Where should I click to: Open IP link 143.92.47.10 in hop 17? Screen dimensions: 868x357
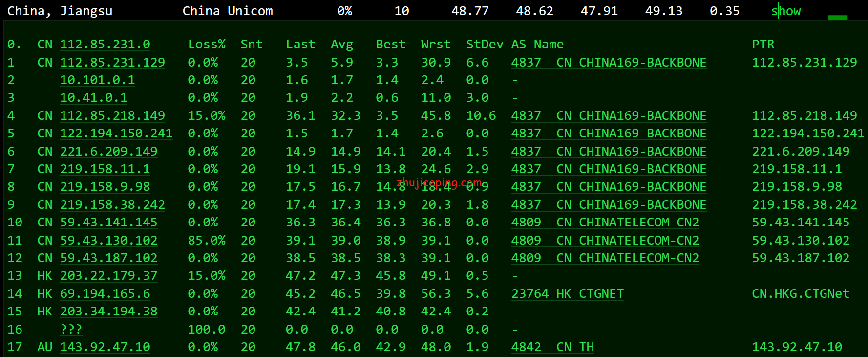[x=105, y=347]
